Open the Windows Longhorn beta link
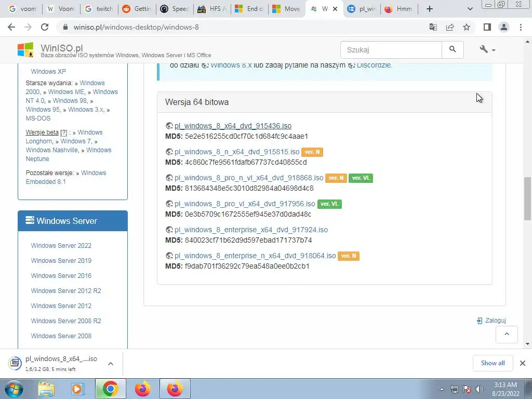This screenshot has height=399, width=532. (x=64, y=137)
